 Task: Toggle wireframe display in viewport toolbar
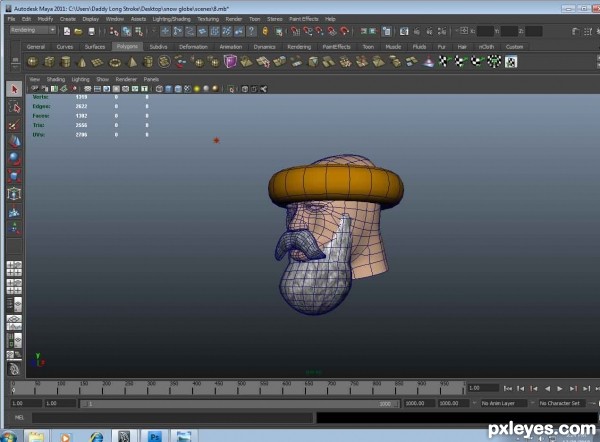tap(160, 89)
